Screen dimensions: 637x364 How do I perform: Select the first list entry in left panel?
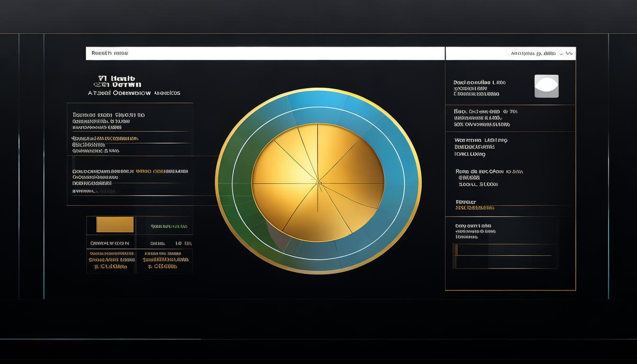tap(108, 121)
